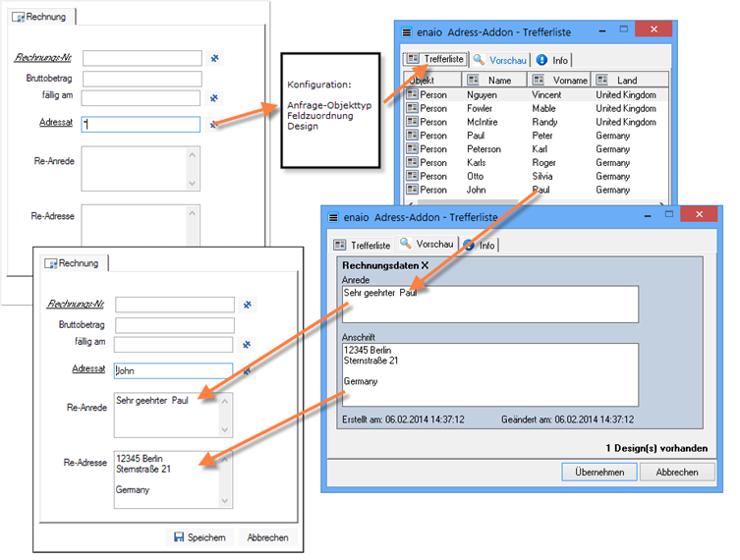Click the disk icon on the Speichern button
The height and width of the screenshot is (560, 740).
(179, 537)
